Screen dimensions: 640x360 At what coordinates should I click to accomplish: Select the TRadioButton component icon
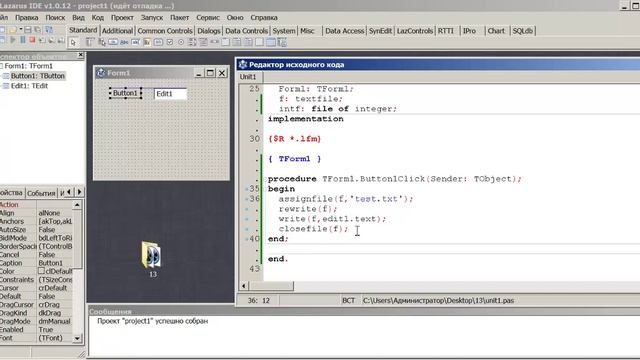(181, 42)
